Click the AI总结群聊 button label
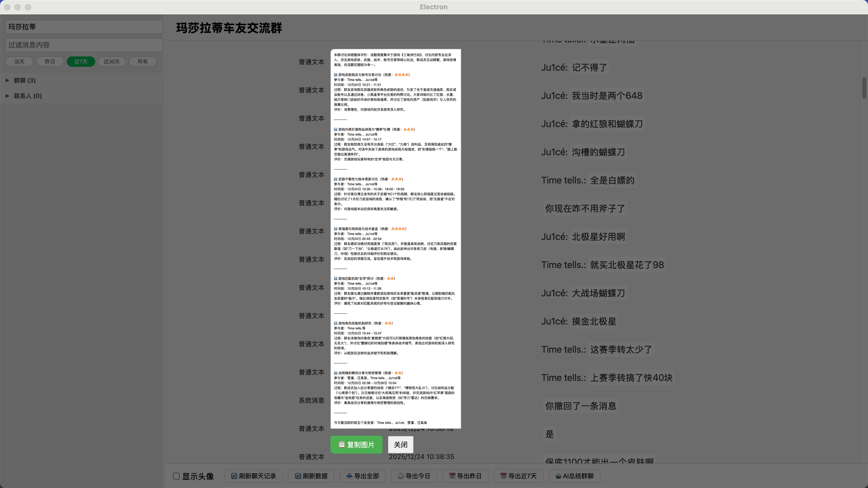 (578, 476)
